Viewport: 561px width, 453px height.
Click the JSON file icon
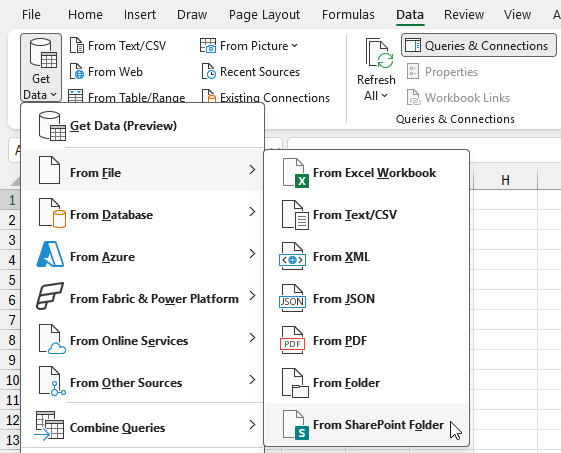[292, 298]
